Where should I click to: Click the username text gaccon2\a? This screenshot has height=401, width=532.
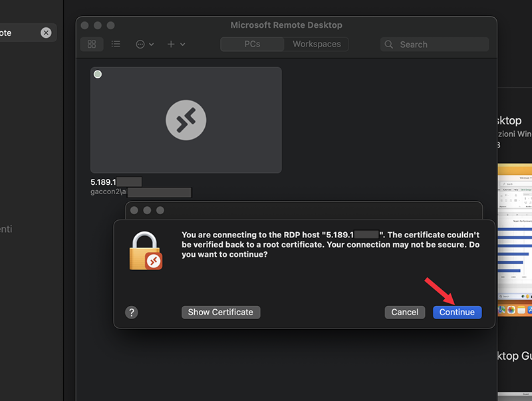click(x=108, y=192)
